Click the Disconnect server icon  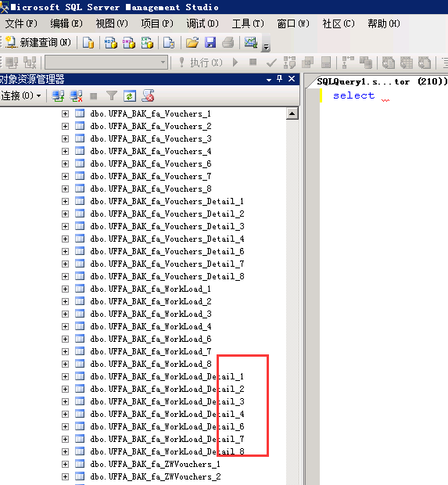point(76,96)
